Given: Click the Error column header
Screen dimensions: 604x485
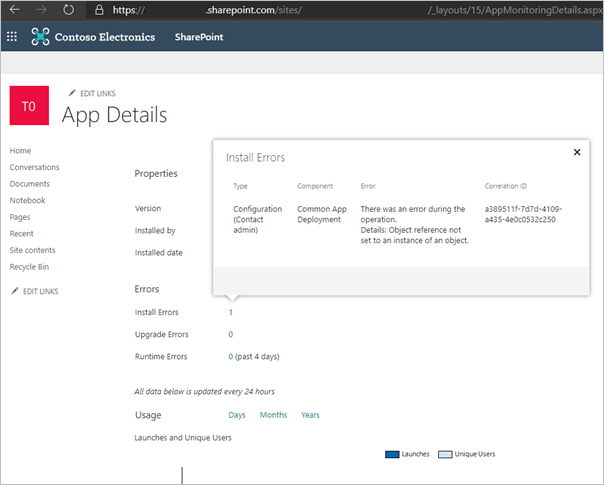Looking at the screenshot, I should (x=368, y=186).
